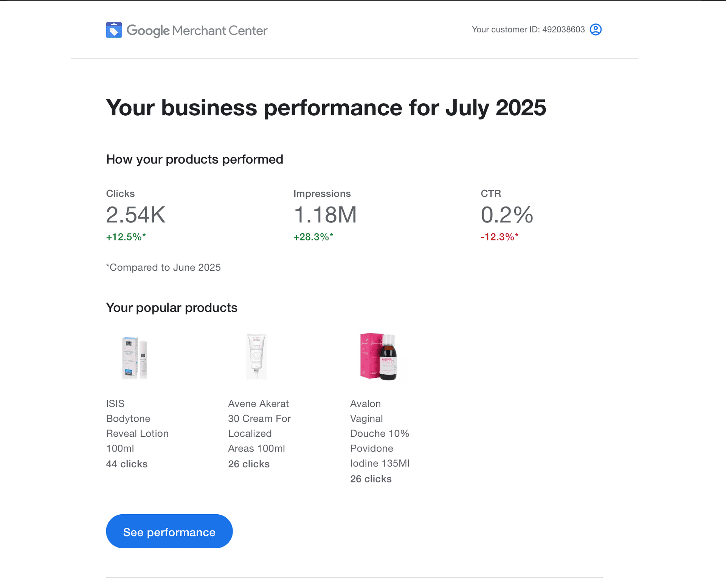Viewport: 726px width, 588px height.
Task: Click the 44 clicks label under ISIS
Action: point(127,464)
